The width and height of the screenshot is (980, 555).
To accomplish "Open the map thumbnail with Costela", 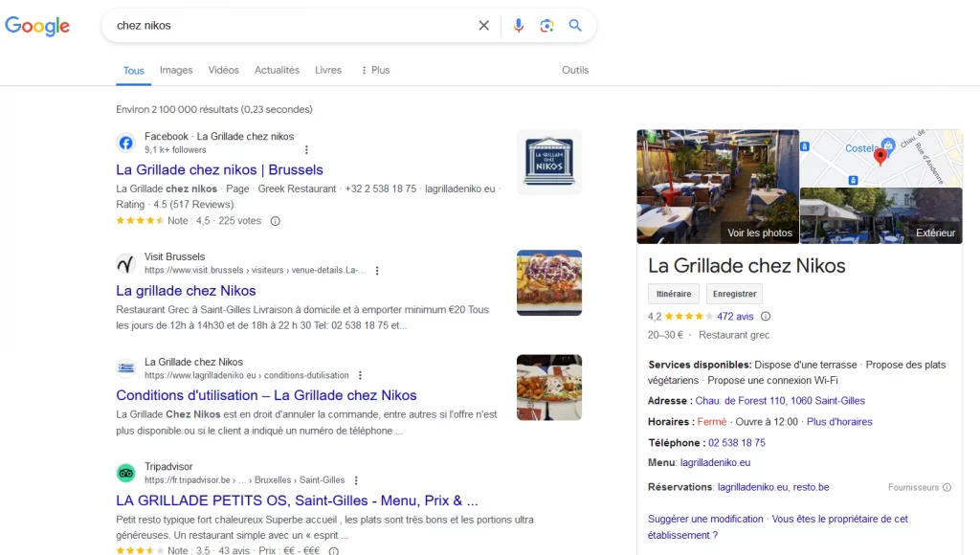I will click(881, 158).
